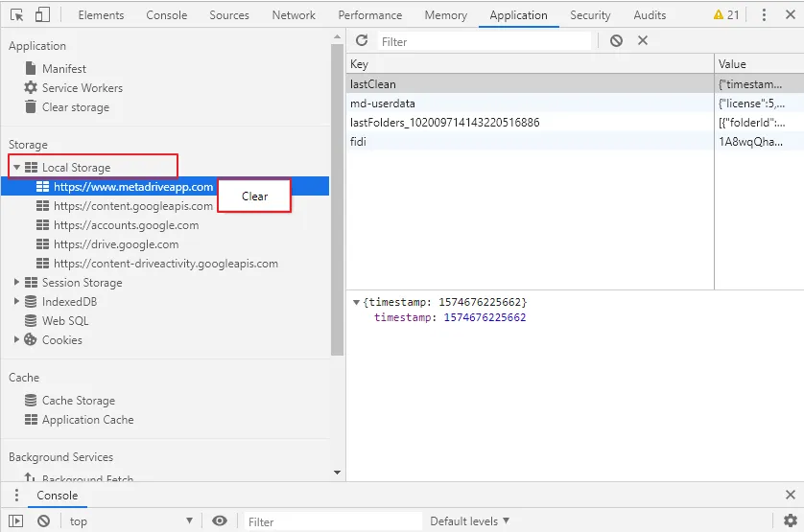Open the warnings count indicator
Viewport: 804px width, 532px height.
(x=726, y=15)
